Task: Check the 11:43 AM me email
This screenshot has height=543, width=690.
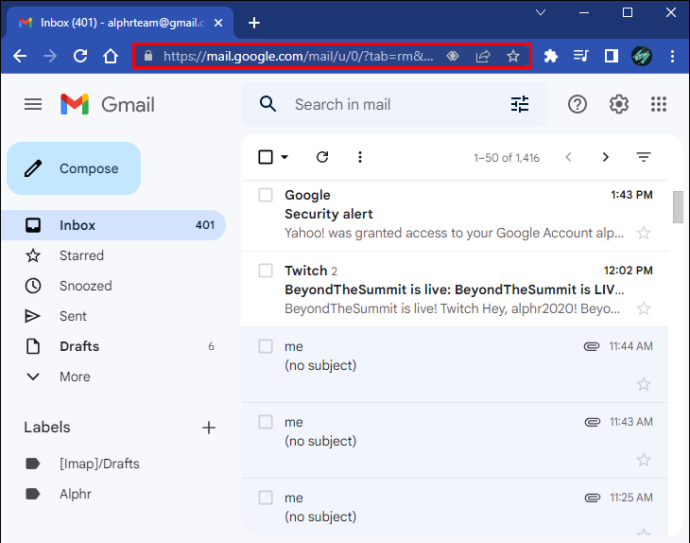Action: pos(265,422)
